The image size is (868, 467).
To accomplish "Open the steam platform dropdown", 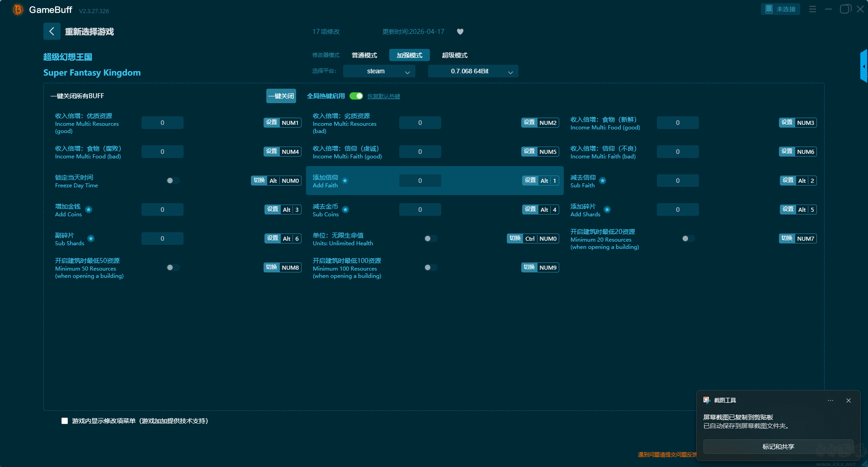I will 379,71.
